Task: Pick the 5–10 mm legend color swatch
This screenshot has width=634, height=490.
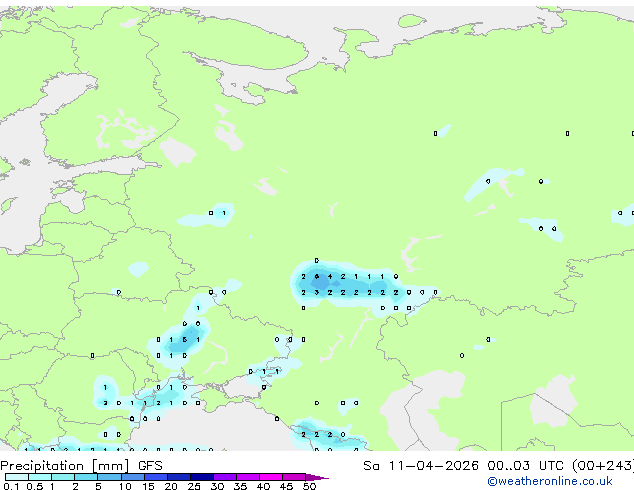Action: 109,477
